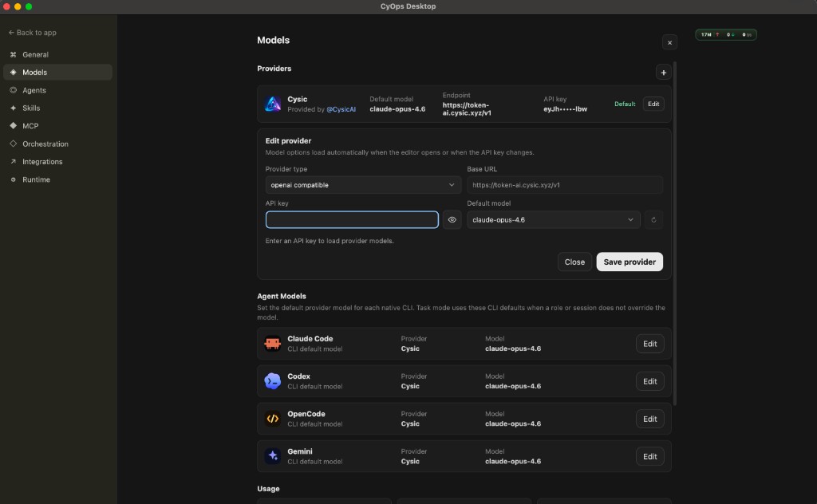The width and height of the screenshot is (817, 504).
Task: Open General settings section
Action: point(57,55)
